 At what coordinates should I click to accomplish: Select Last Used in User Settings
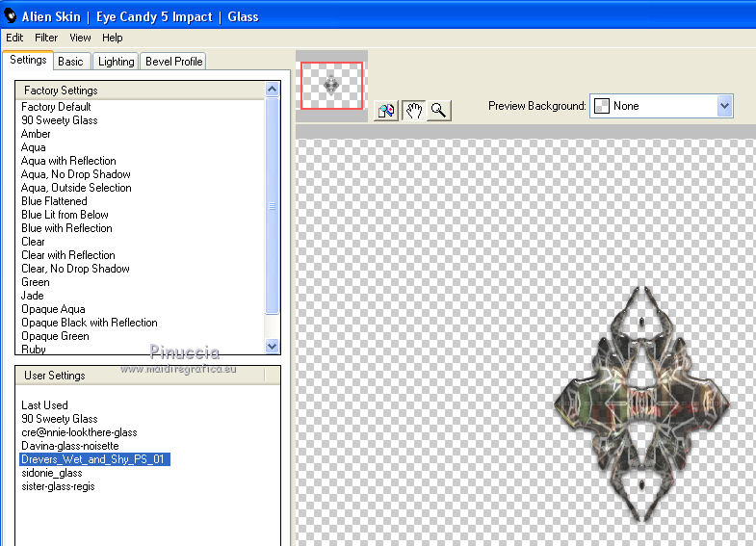pos(44,405)
